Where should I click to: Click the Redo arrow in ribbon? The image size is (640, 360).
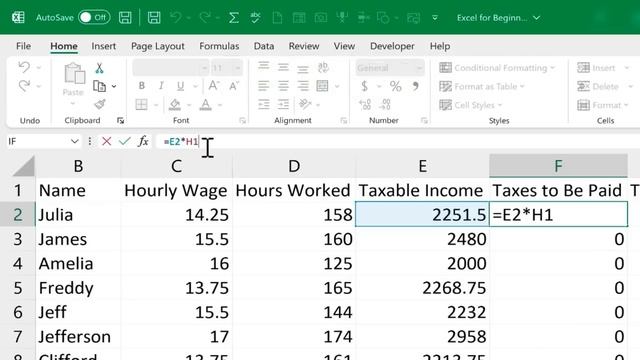pyautogui.click(x=24, y=86)
